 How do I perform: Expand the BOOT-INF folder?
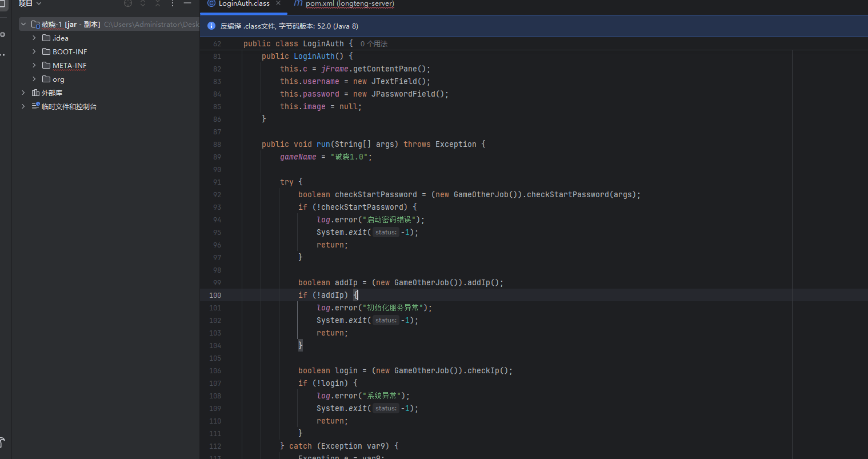tap(34, 51)
